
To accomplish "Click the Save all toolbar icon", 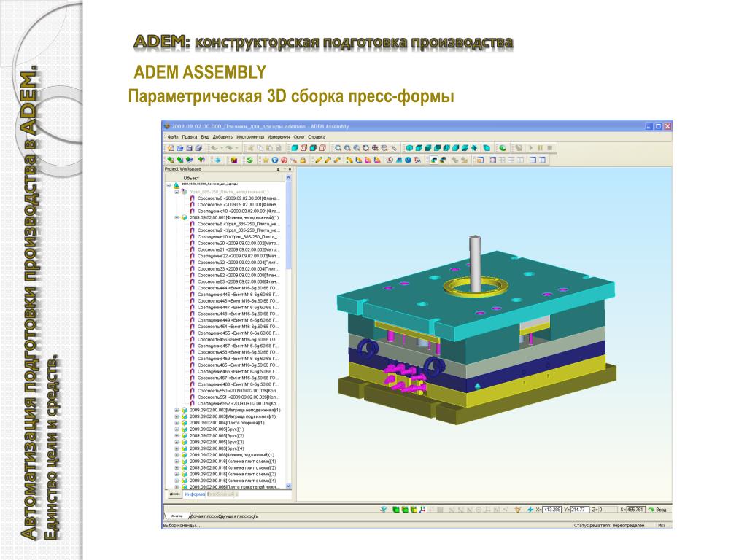I will [198, 148].
